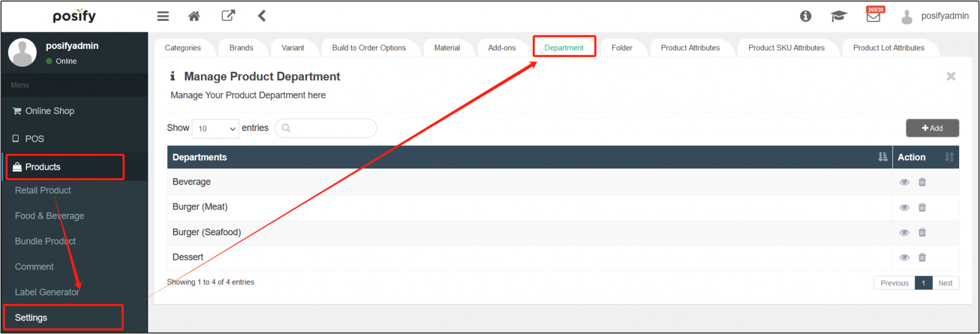
Task: Select the Burger (Meat) row text
Action: (x=200, y=207)
